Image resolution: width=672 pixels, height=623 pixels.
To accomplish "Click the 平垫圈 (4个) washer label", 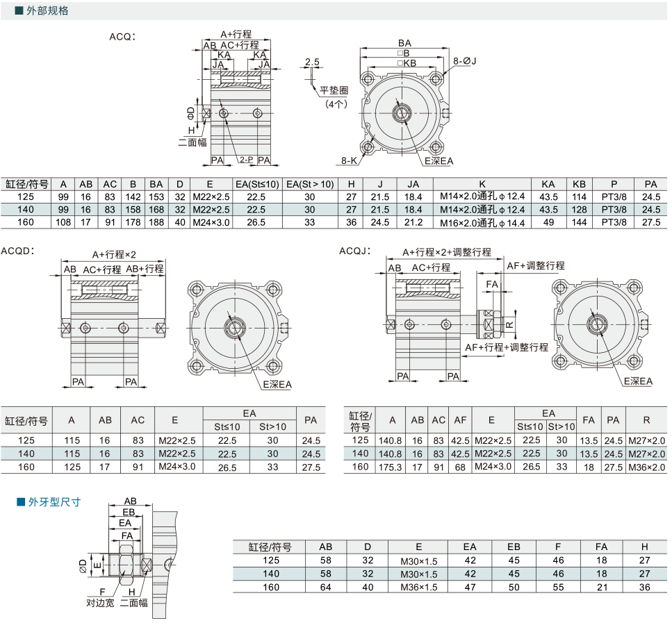I will pos(334,97).
